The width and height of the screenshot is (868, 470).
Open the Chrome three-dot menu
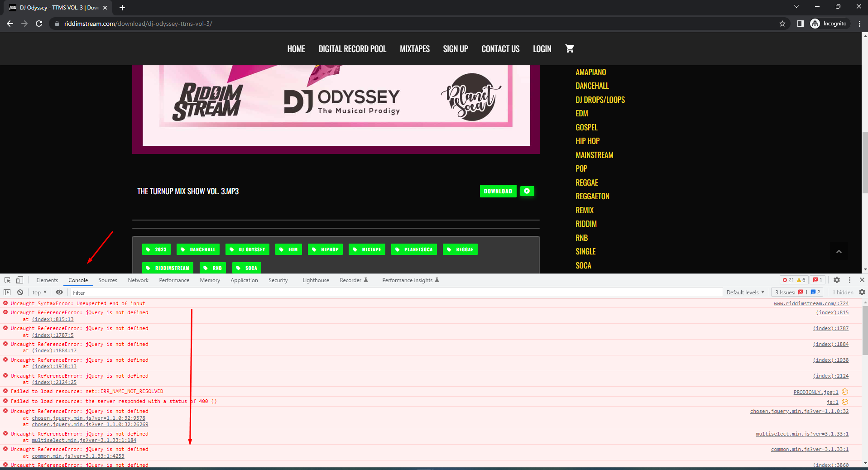click(x=859, y=24)
